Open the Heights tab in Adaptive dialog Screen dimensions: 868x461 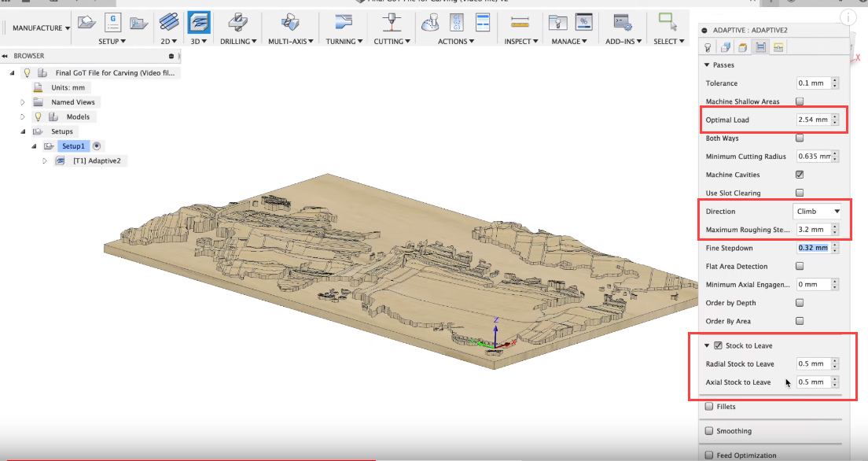pos(743,48)
